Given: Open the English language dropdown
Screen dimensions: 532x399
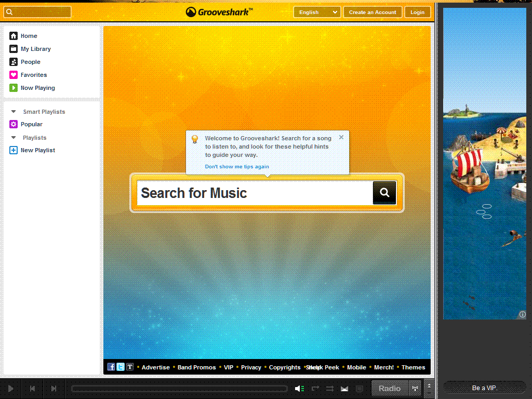Looking at the screenshot, I should (317, 12).
